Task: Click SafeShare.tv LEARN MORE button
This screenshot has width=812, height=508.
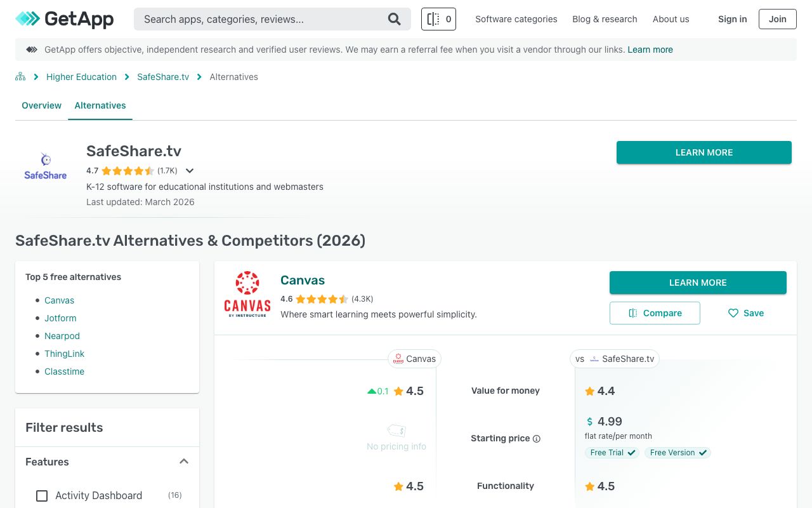Action: tap(704, 152)
